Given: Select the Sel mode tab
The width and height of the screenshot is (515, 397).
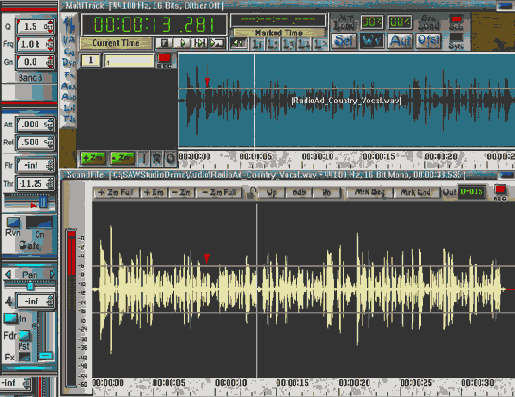Looking at the screenshot, I should pos(344,41).
